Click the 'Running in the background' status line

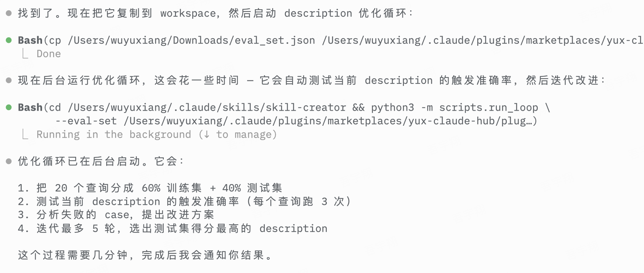coord(114,135)
